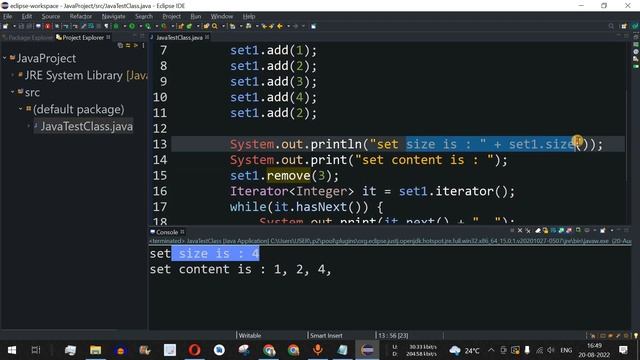
Task: Switch to Package Explorer tab
Action: coord(27,38)
